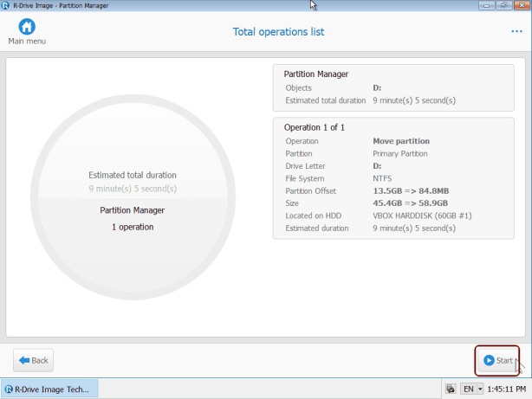Click the taskbar clock 1:45:11 PM

[x=507, y=389]
